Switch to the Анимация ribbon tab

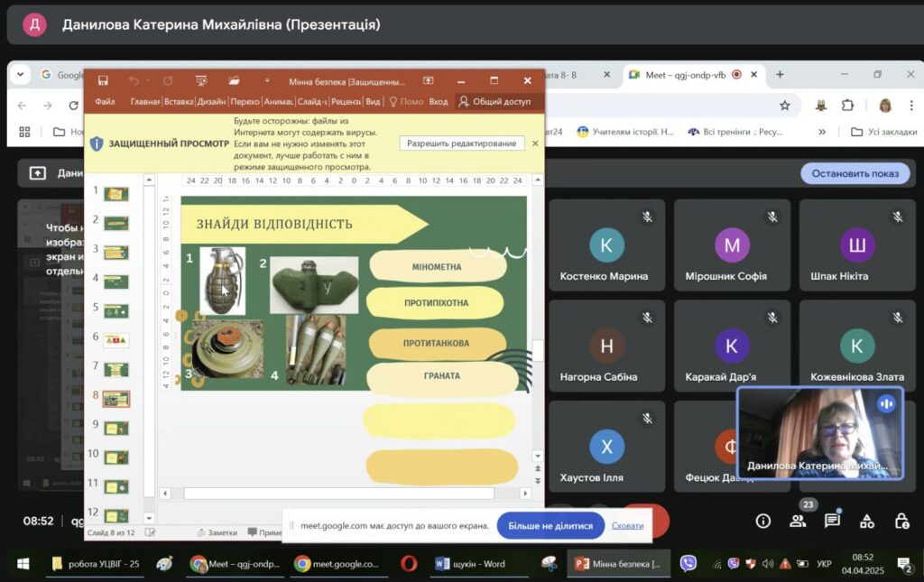point(278,101)
